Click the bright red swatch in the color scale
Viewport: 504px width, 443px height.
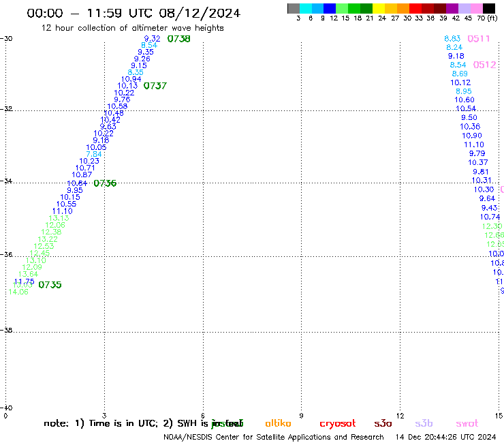tap(415, 8)
